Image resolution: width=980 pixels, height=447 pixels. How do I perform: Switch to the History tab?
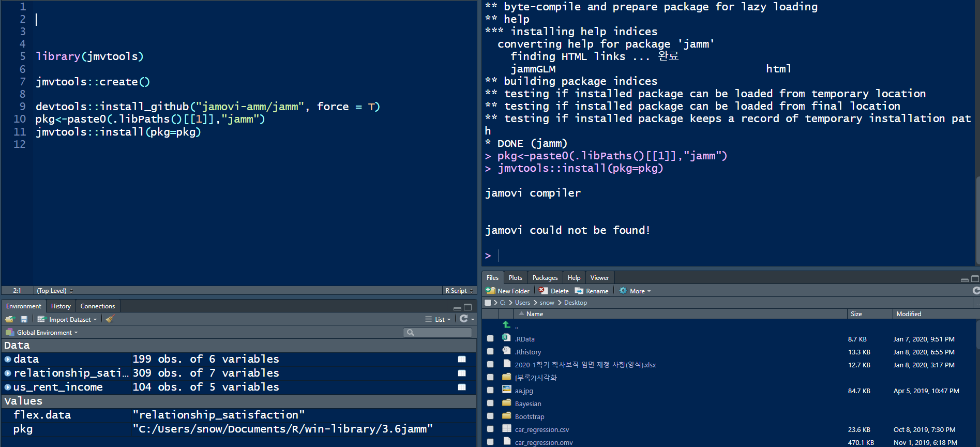(61, 306)
